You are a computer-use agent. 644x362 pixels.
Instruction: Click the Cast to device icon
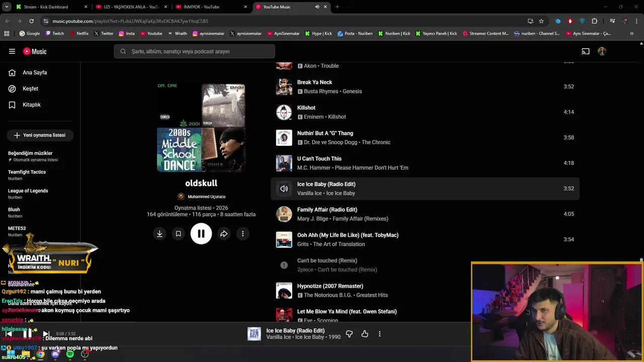click(586, 51)
